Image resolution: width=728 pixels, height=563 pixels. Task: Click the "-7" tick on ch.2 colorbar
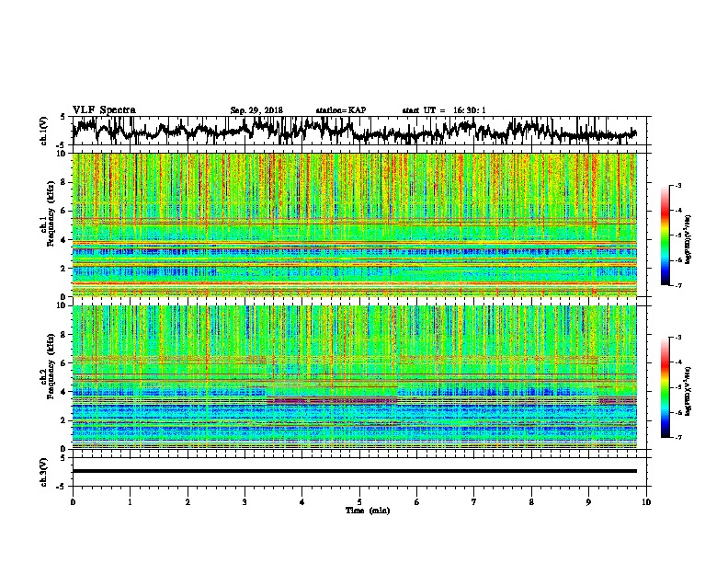tap(677, 437)
